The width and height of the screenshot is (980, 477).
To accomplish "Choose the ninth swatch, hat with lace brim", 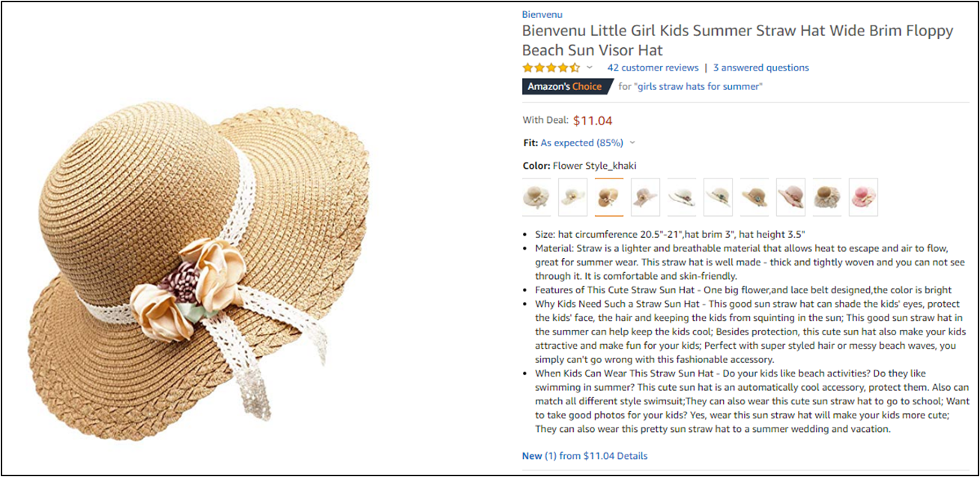I will tap(827, 197).
